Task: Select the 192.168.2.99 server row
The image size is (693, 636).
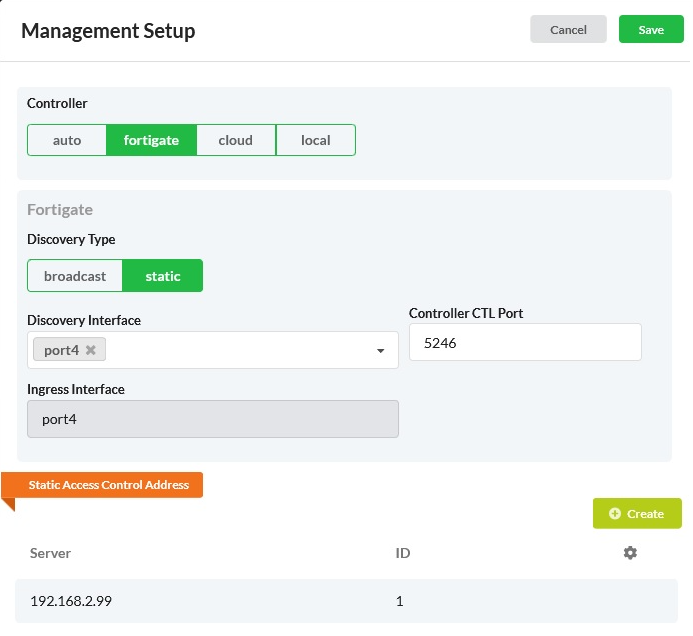Action: coord(200,602)
